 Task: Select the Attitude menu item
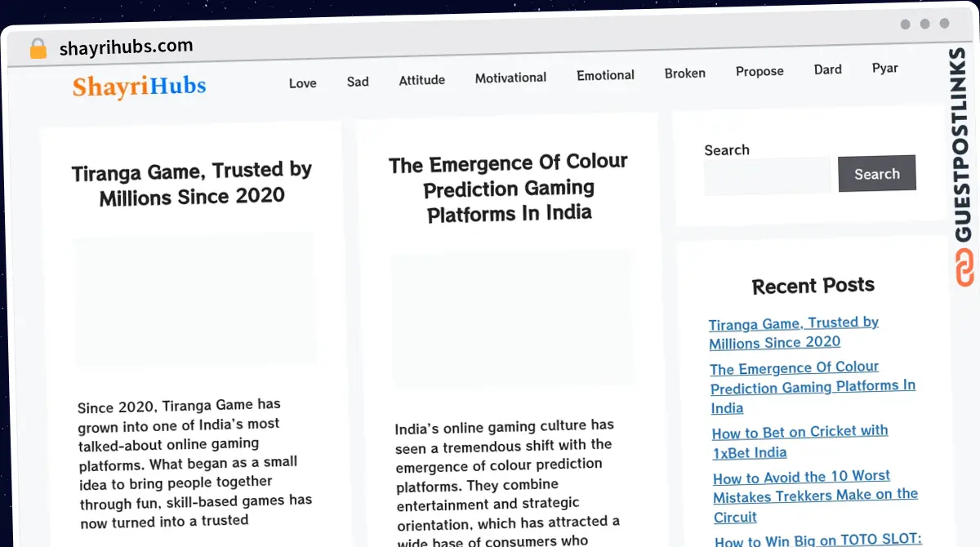(421, 80)
